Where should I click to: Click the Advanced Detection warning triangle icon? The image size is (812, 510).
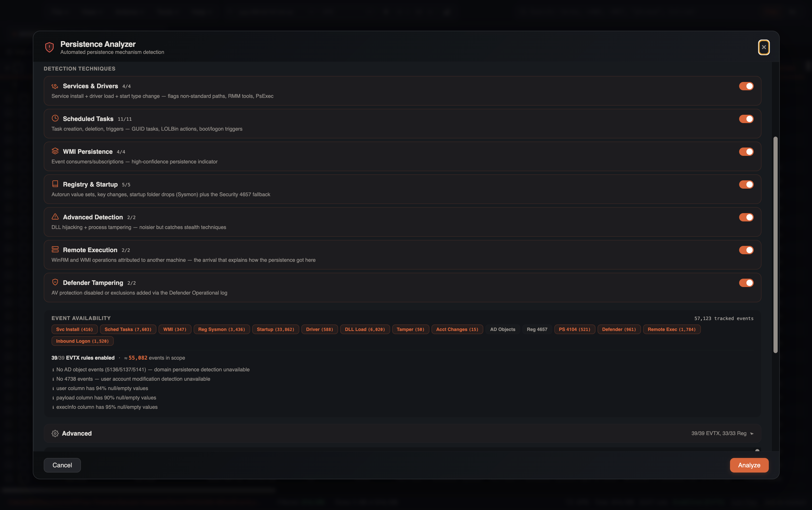[x=55, y=216]
